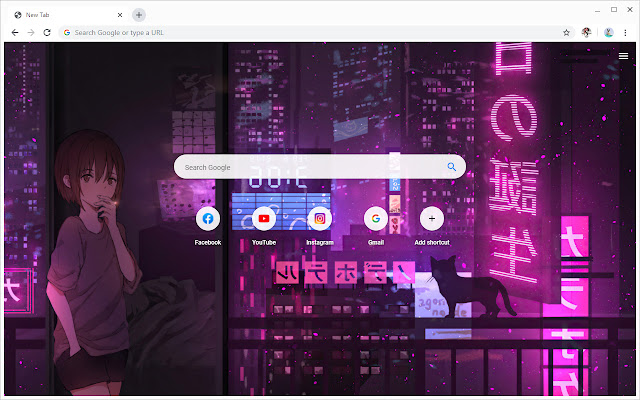The width and height of the screenshot is (640, 400).
Task: Open the hamburger menu on the page
Action: coord(623,56)
